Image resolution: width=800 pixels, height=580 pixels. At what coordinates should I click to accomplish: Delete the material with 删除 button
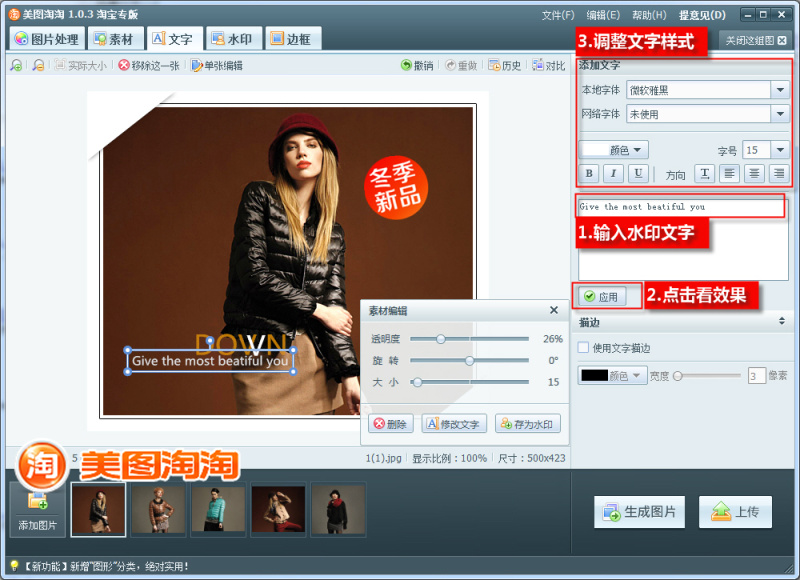391,423
